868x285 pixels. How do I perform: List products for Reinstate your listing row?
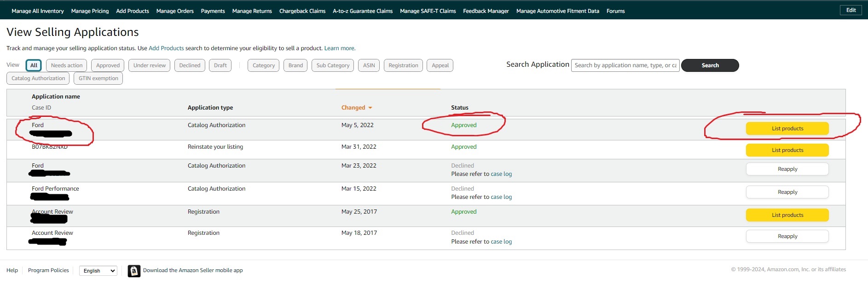click(x=787, y=150)
